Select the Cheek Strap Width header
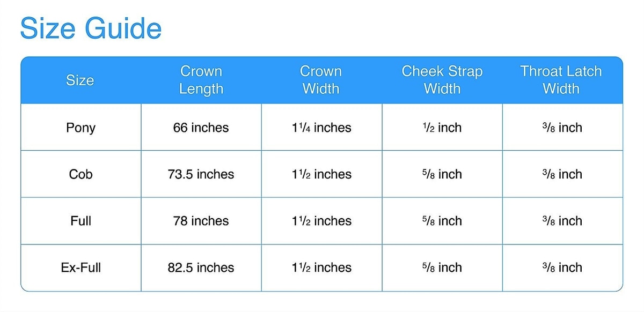The image size is (644, 312). [x=442, y=80]
